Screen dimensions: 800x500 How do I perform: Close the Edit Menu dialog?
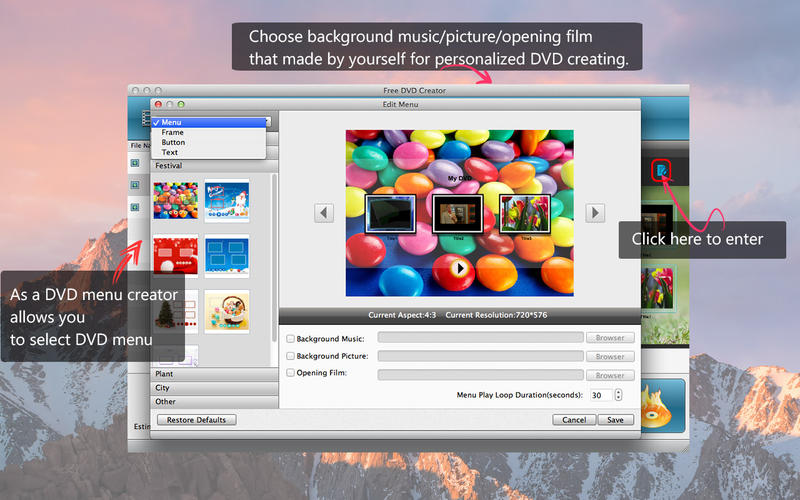[158, 104]
